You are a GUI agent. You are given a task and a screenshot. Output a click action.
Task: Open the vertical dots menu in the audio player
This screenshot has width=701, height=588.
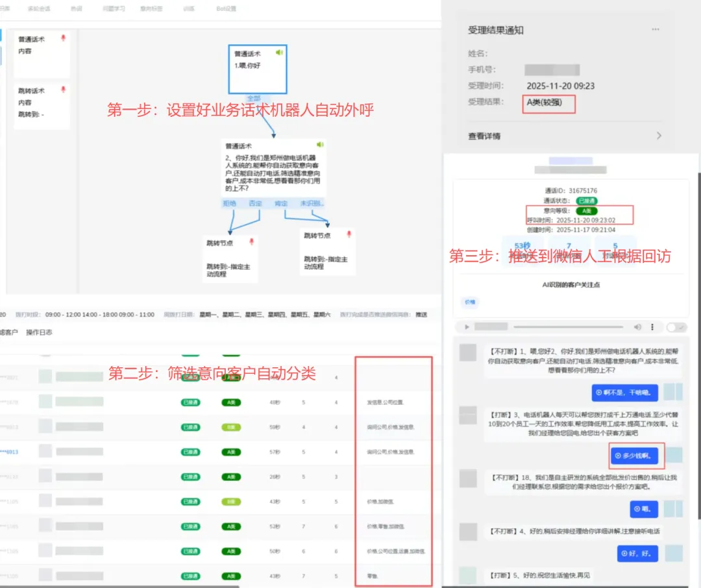coord(651,327)
